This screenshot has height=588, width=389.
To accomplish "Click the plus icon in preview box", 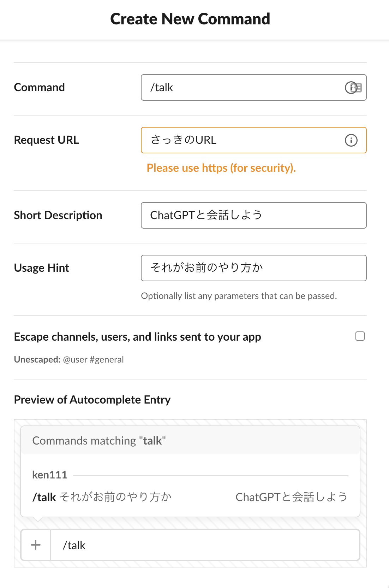I will click(x=36, y=545).
